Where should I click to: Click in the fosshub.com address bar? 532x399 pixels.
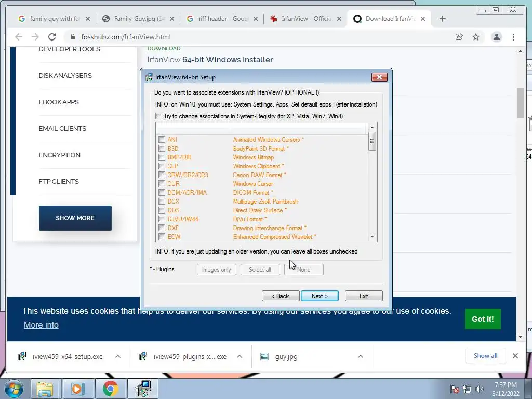tap(258, 37)
